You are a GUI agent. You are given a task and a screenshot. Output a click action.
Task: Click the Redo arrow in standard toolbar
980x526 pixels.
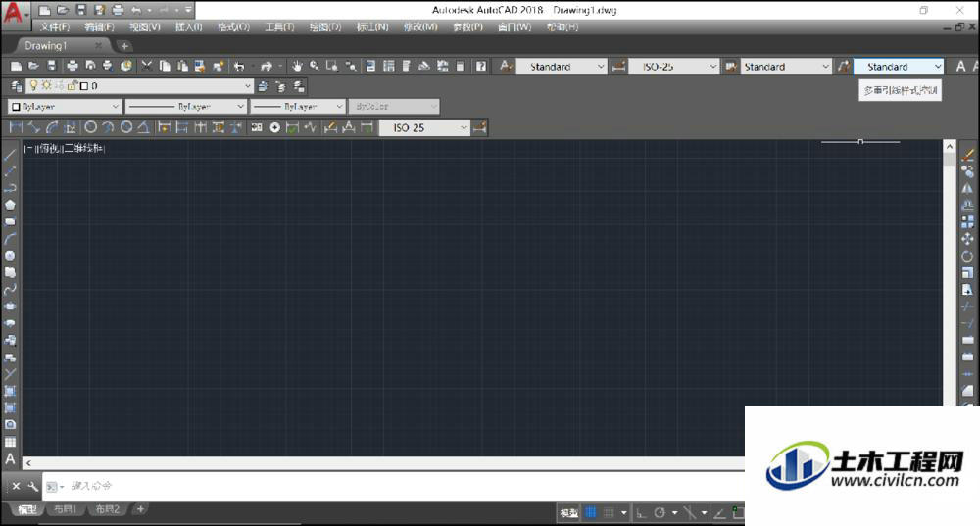click(x=267, y=66)
